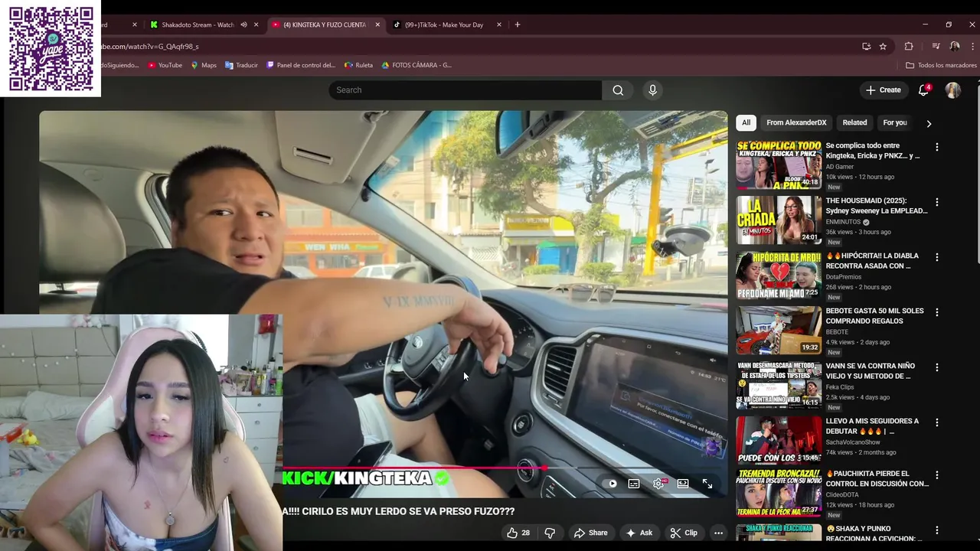
Task: Open video player settings gear
Action: tap(658, 484)
